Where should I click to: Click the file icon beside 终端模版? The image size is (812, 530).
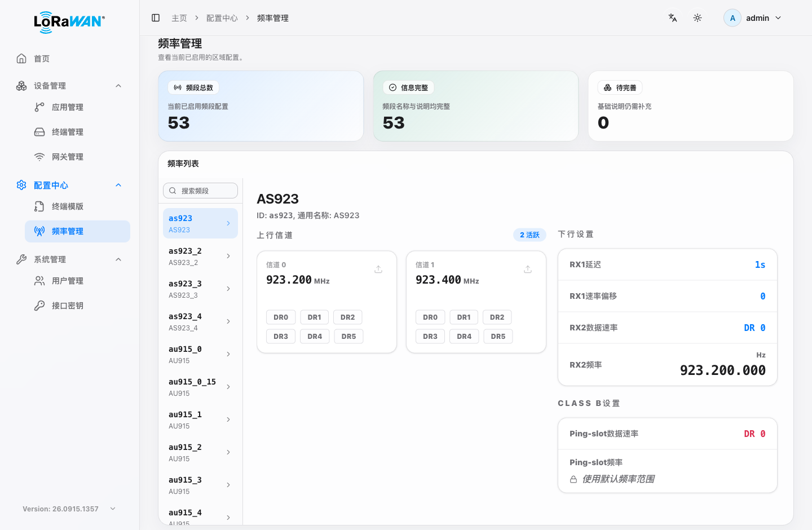pyautogui.click(x=39, y=206)
